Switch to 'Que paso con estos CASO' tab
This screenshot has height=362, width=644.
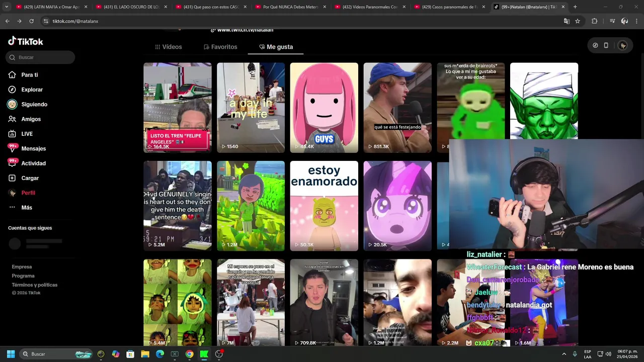[x=211, y=7]
